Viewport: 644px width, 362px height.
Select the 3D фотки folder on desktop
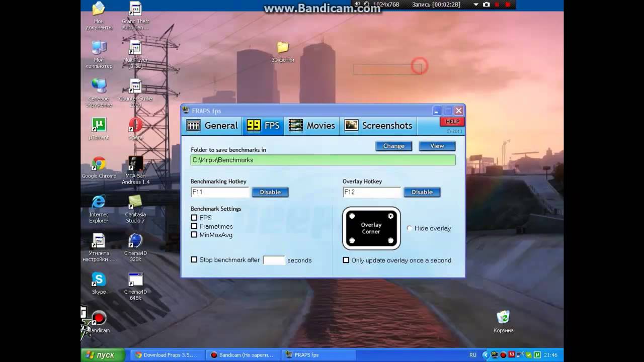pyautogui.click(x=283, y=52)
